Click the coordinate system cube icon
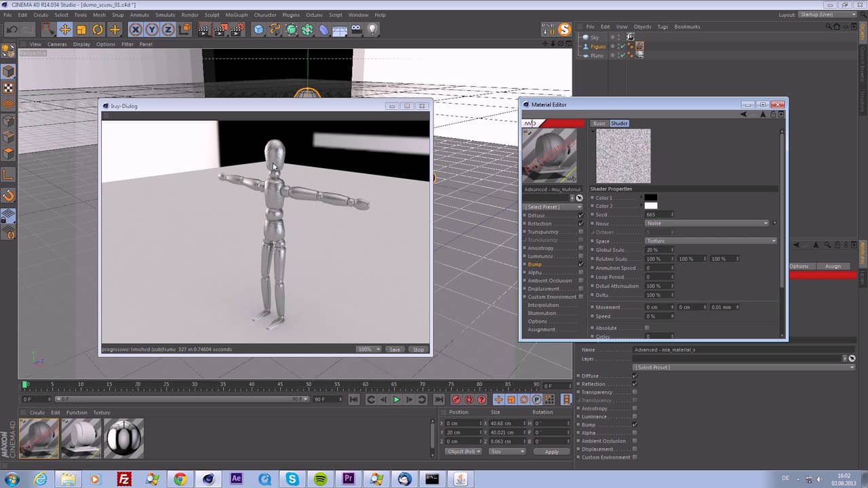Screen dimensions: 868x488 [x=184, y=29]
